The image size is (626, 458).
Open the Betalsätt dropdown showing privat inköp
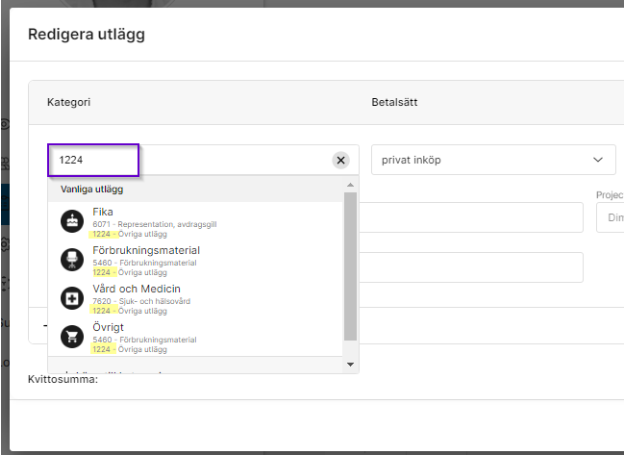coord(480,160)
